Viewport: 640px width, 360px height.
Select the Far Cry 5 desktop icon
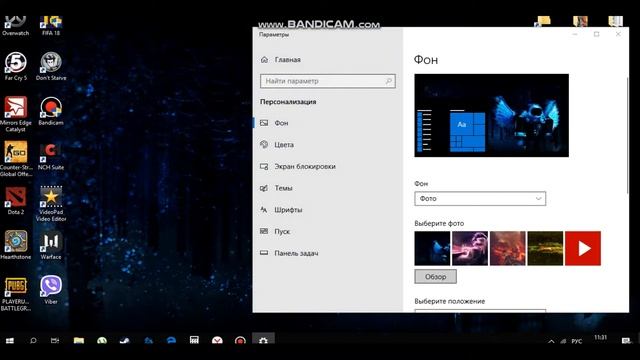tap(16, 66)
